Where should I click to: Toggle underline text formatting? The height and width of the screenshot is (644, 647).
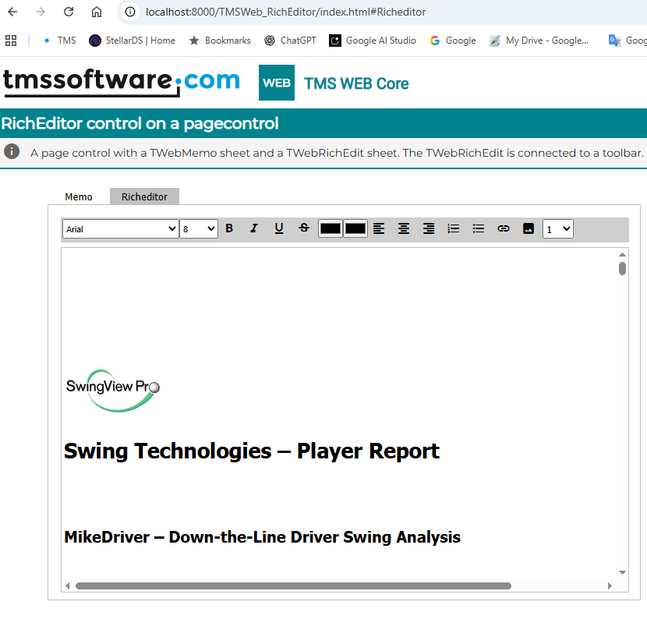pos(278,228)
